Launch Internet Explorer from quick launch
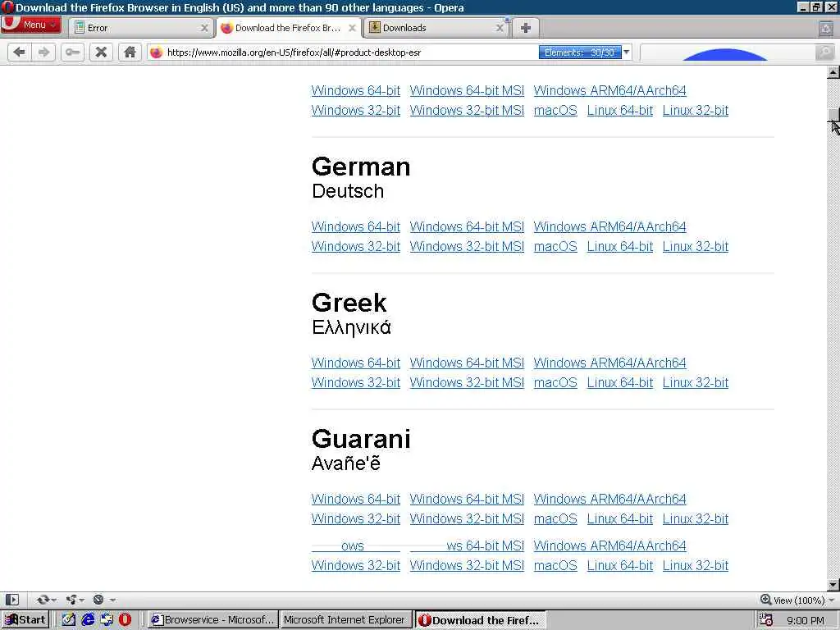The height and width of the screenshot is (630, 840). 88,620
